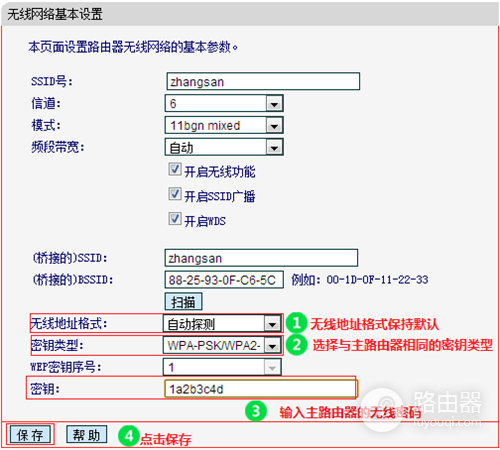This screenshot has height=450, width=500.
Task: Click the green step 2 circle marker
Action: [296, 345]
